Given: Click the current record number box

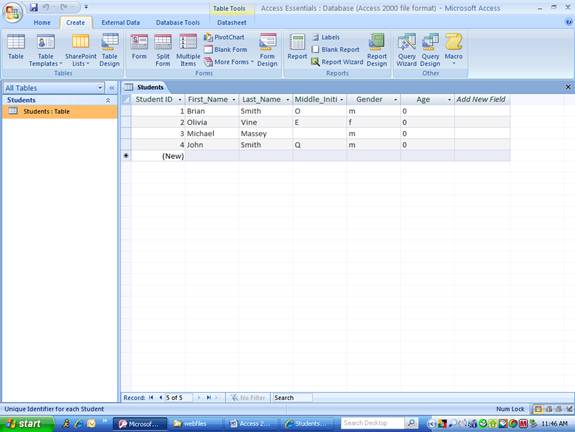Looking at the screenshot, I should click(178, 398).
